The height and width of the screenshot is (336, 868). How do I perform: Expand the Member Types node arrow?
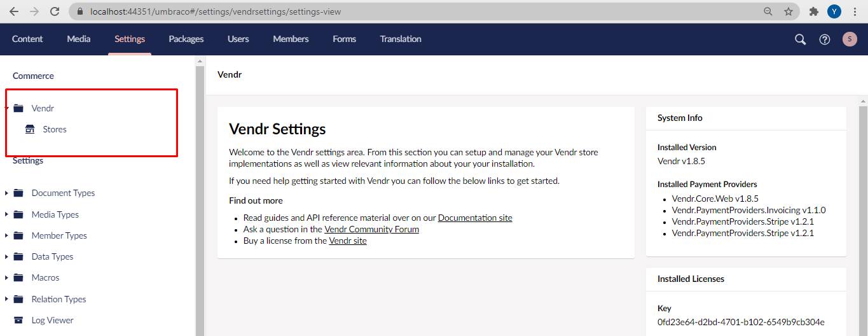click(x=6, y=235)
